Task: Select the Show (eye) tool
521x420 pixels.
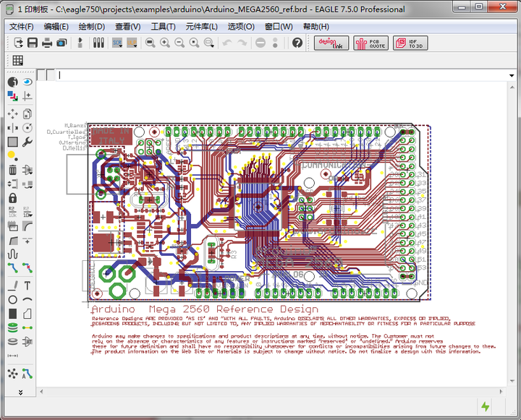Action: [x=27, y=82]
